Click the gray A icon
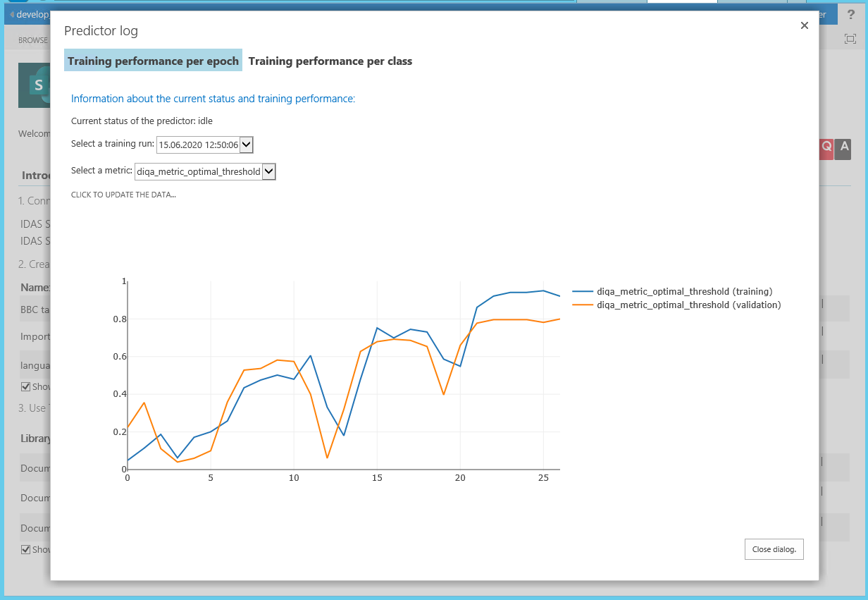 point(843,147)
